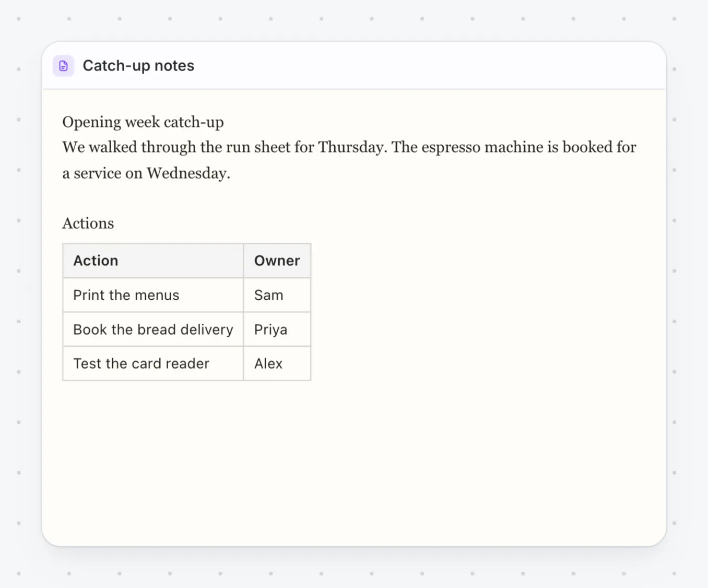Click the "Opening week catch-up" heading line

click(x=143, y=122)
